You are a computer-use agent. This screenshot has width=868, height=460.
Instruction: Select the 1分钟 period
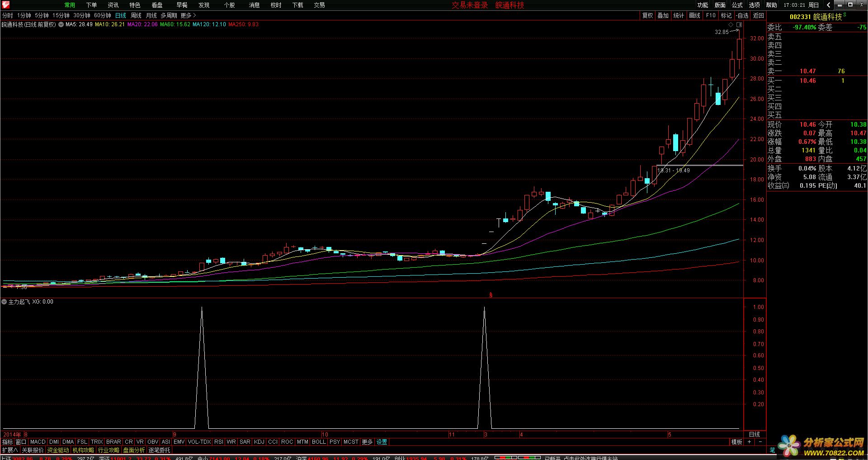[24, 15]
